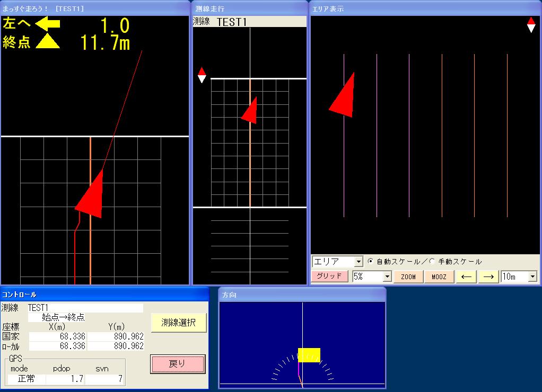542x392 pixels.
Task: Click the 国家 X coordinate field
Action: pos(57,336)
